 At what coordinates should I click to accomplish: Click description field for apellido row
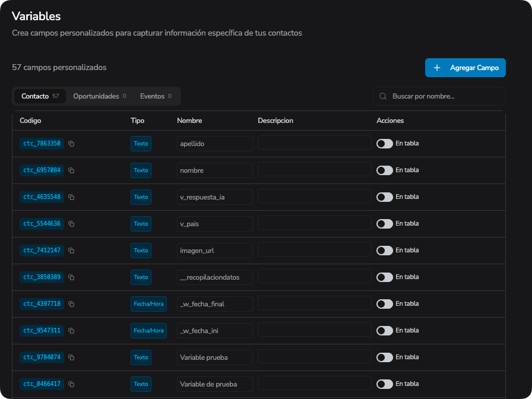(x=315, y=143)
